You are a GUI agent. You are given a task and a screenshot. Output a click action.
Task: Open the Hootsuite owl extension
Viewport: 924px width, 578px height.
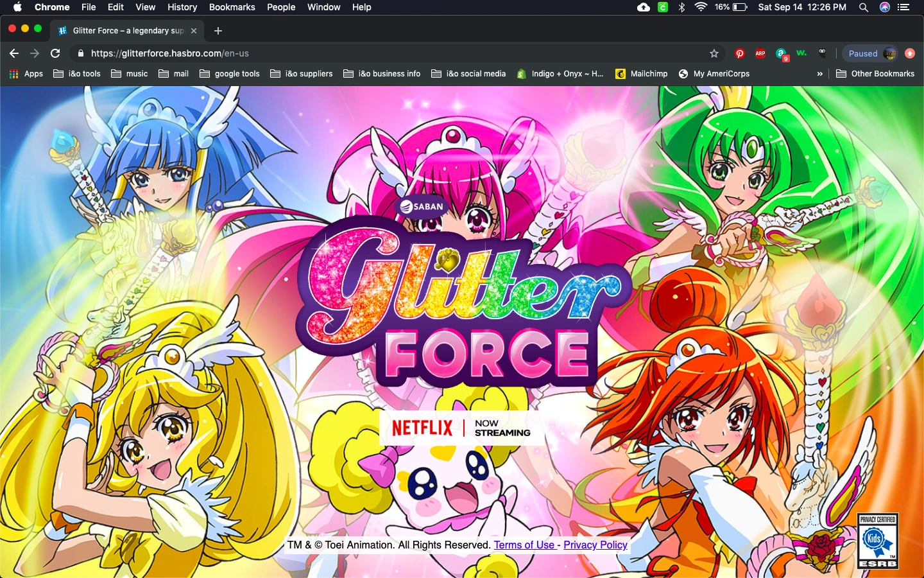coord(822,53)
